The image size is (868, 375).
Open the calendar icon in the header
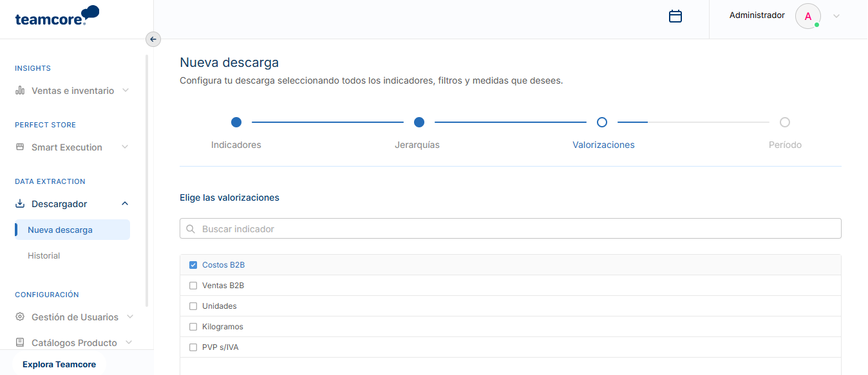[675, 16]
